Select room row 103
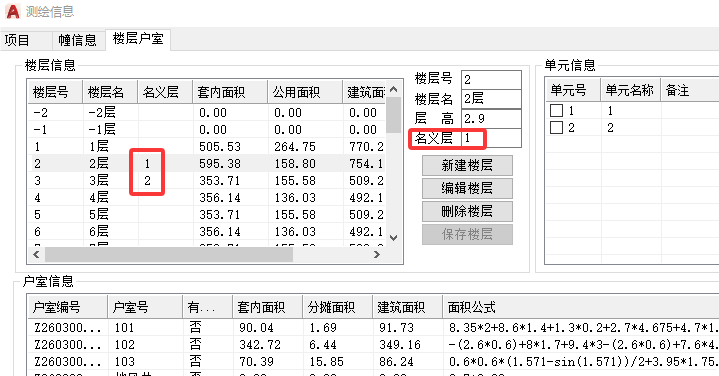Image resolution: width=719 pixels, height=376 pixels. (373, 361)
